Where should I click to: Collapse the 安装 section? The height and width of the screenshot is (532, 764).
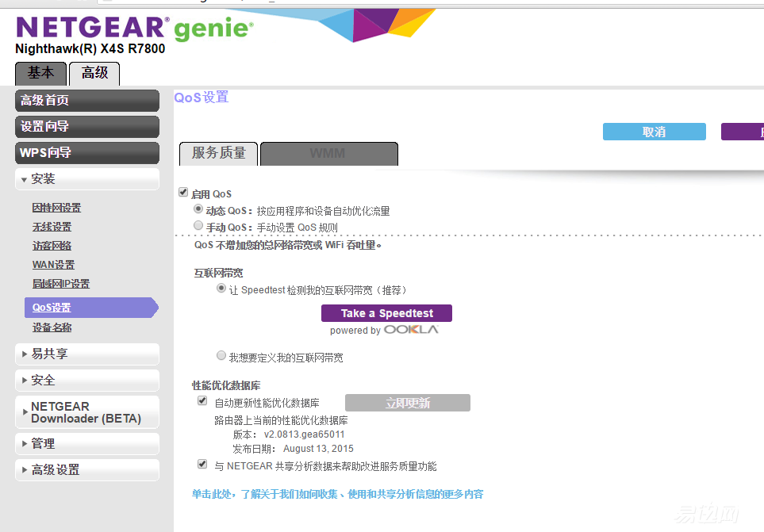(x=87, y=179)
